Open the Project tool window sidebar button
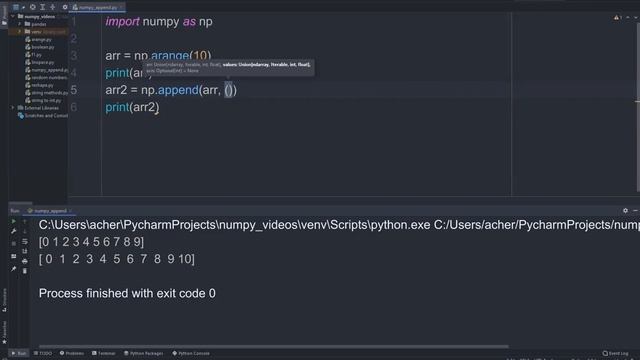 [4, 16]
